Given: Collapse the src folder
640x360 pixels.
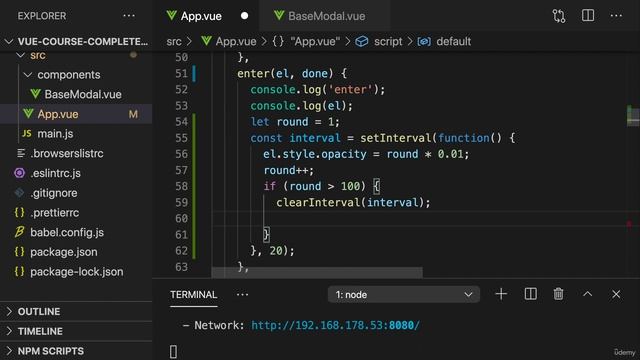Looking at the screenshot, I should (76, 55).
